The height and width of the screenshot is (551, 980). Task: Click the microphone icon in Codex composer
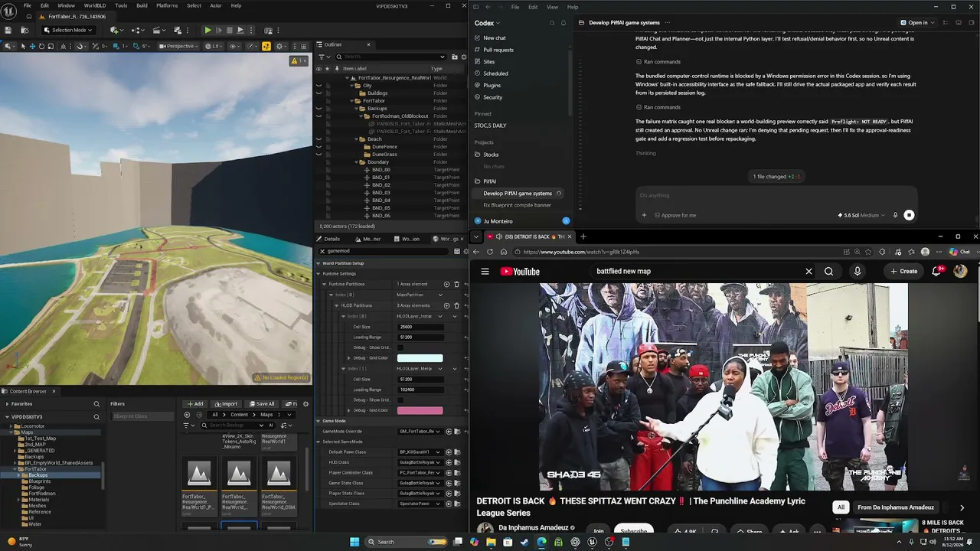tap(895, 215)
